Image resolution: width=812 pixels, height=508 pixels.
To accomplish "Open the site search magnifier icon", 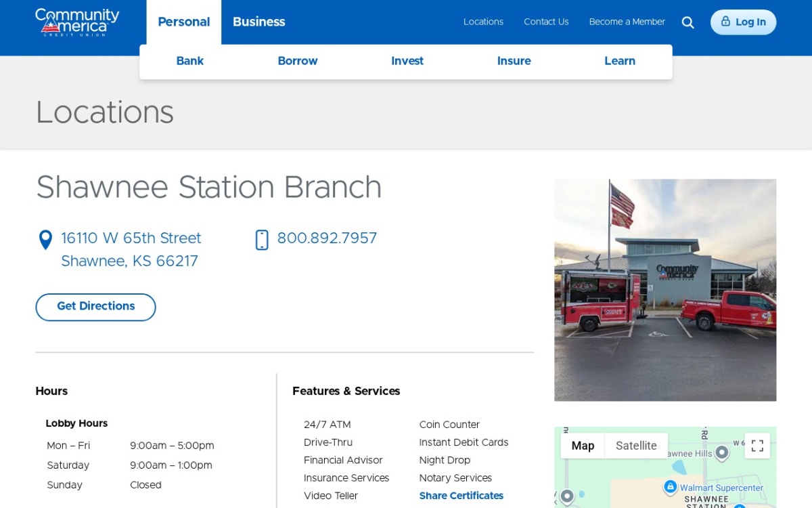I will (x=687, y=22).
